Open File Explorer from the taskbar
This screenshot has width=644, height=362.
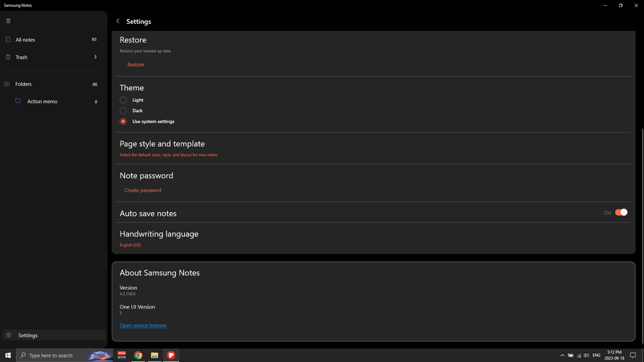(155, 356)
